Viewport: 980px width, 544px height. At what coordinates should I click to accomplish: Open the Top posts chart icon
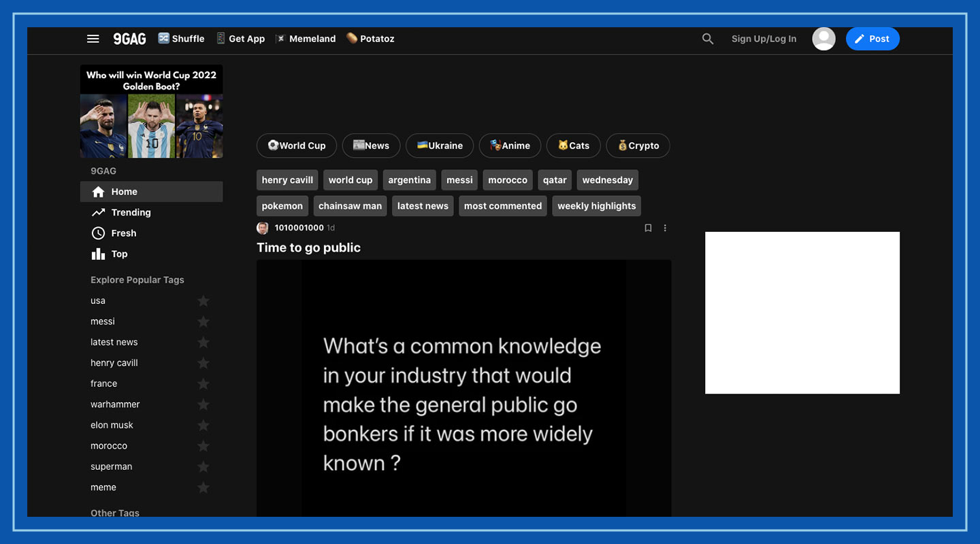(x=98, y=254)
